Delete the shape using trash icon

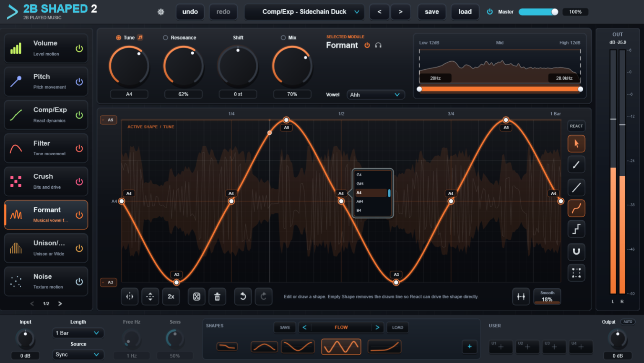tap(217, 297)
